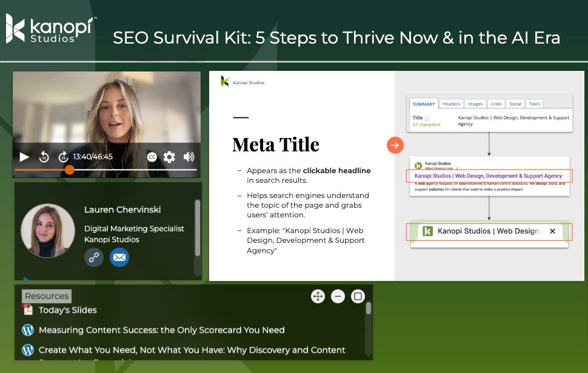588x373 pixels.
Task: Click Lauren Chervinski's profile photo
Action: tap(48, 230)
